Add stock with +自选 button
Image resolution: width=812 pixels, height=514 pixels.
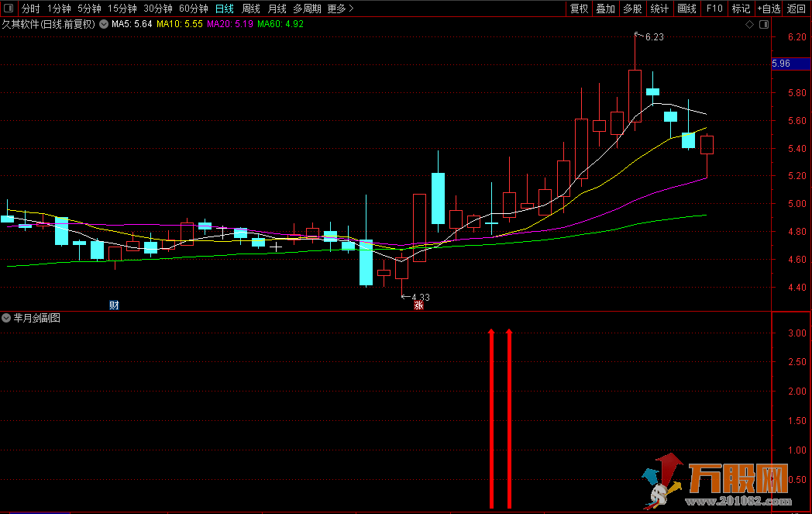pyautogui.click(x=769, y=9)
